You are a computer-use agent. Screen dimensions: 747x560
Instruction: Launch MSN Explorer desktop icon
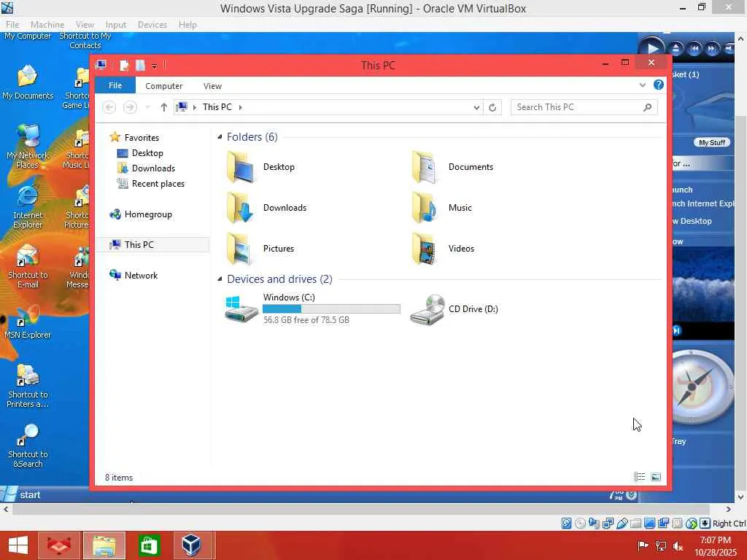[28, 322]
